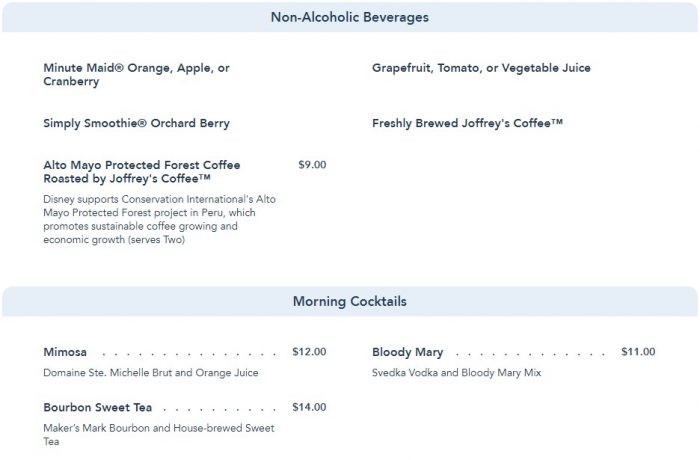Click the Alto Mayo conservation description text

[159, 219]
